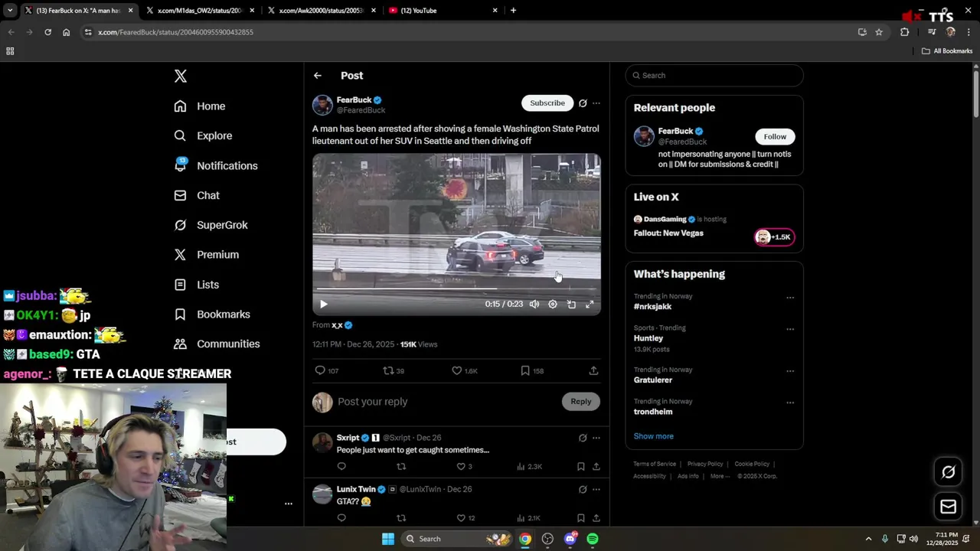Open the Terms of Service link
The height and width of the screenshot is (551, 980).
click(x=655, y=464)
